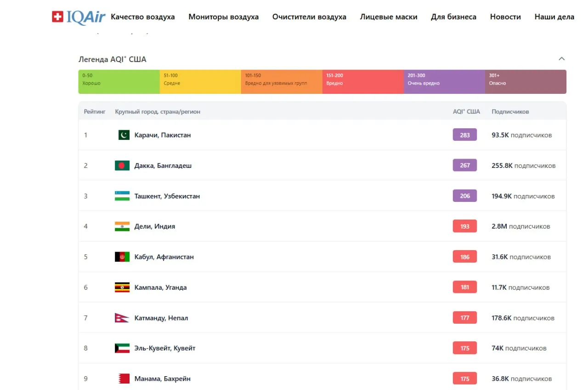588x390 pixels.
Task: Click the Pakistan flag icon
Action: click(124, 135)
